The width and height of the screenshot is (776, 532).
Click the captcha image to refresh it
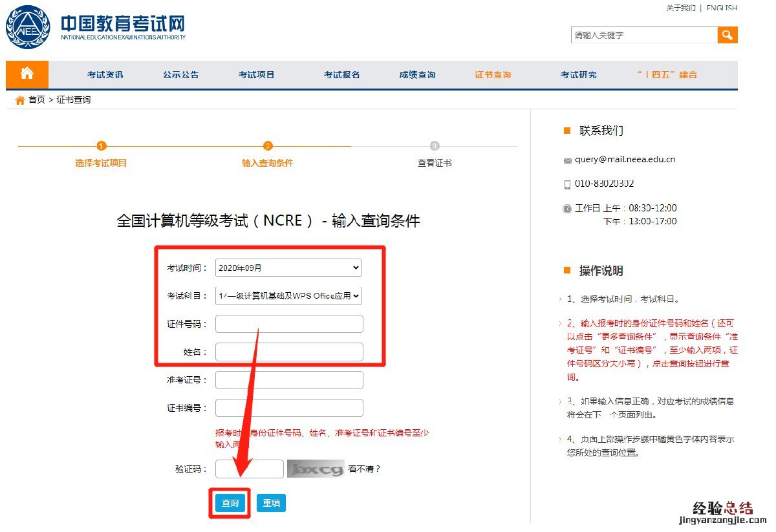click(x=316, y=469)
